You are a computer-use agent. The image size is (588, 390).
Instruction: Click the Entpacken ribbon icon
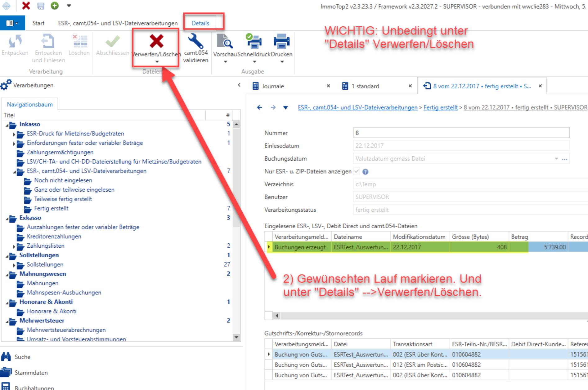(x=15, y=41)
